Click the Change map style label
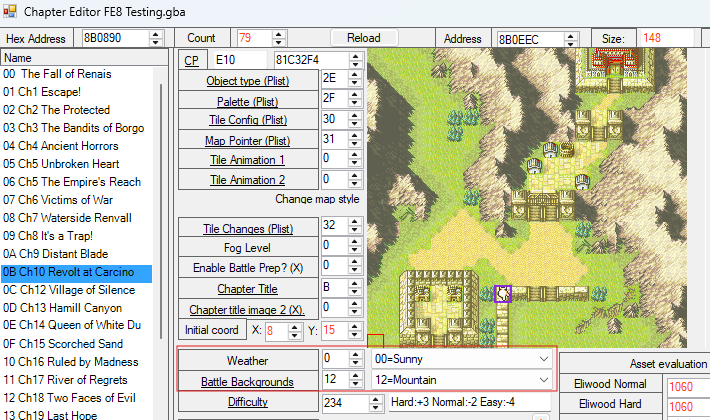Viewport: 710px width, 420px height. [317, 199]
